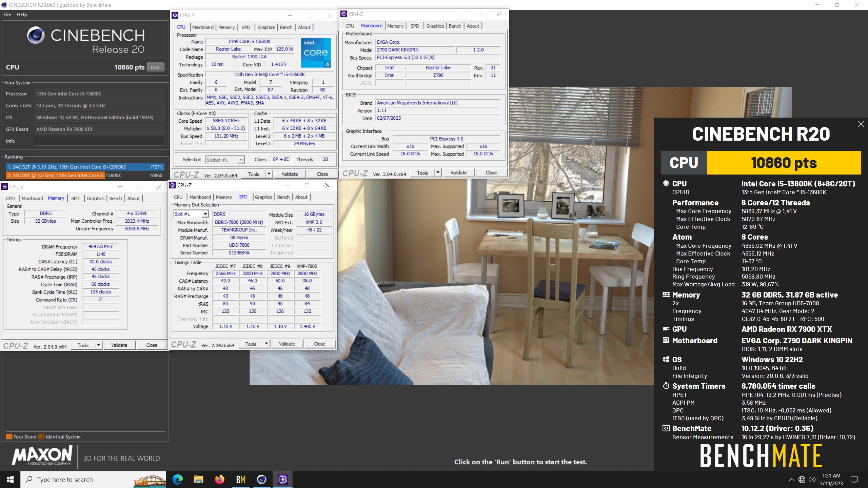Screen dimensions: 868x488
Task: Click the Core Speed value 5869.37 MHz
Action: pos(226,121)
